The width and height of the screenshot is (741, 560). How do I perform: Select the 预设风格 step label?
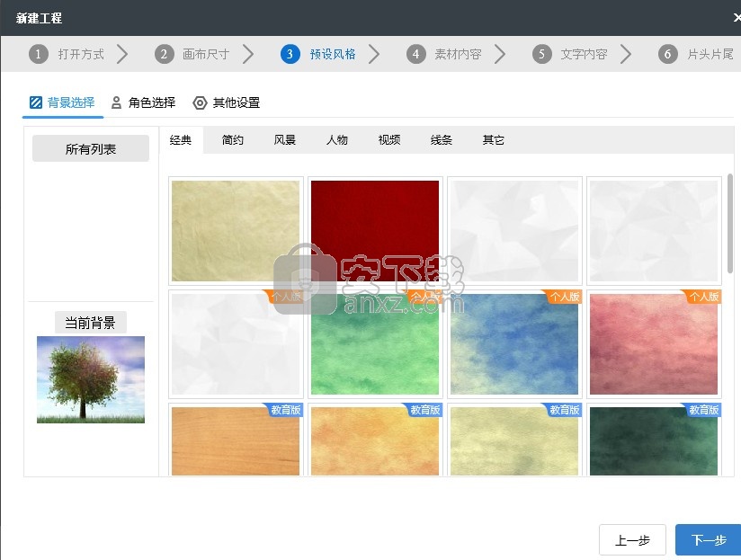tap(333, 54)
